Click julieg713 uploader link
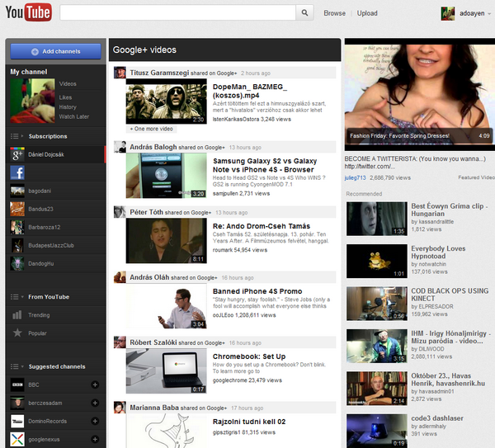The image size is (495, 448). [355, 177]
